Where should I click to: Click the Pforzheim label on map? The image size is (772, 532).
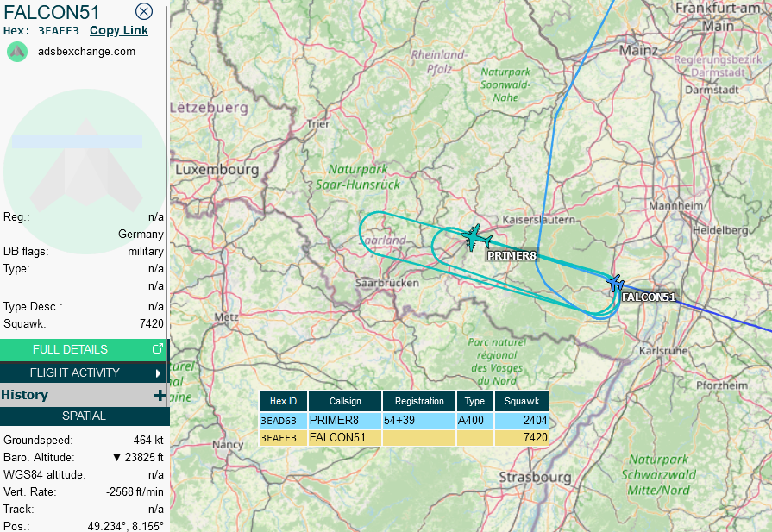[722, 385]
